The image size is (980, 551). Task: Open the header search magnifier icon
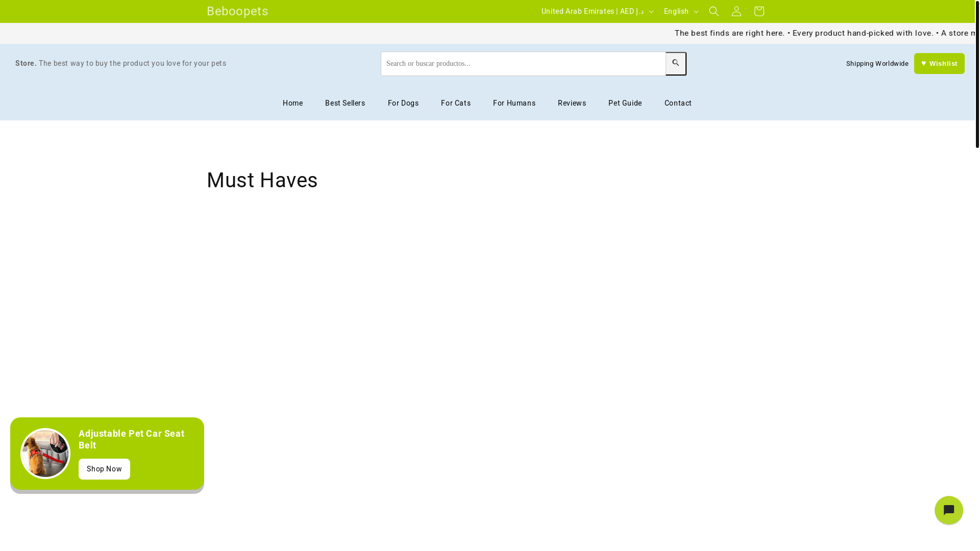[x=714, y=11]
